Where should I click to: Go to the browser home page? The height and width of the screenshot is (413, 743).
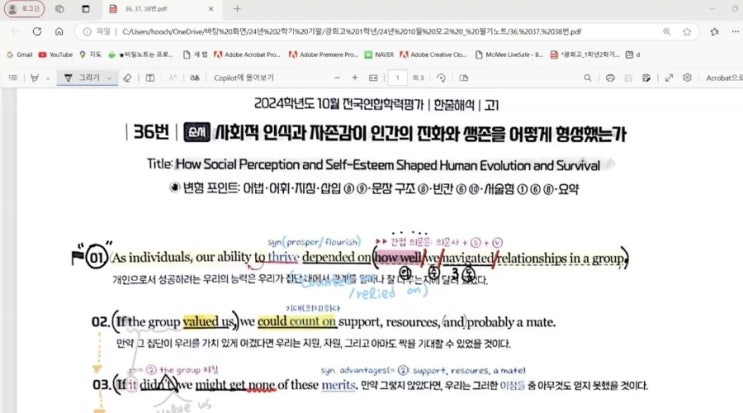pyautogui.click(x=59, y=31)
